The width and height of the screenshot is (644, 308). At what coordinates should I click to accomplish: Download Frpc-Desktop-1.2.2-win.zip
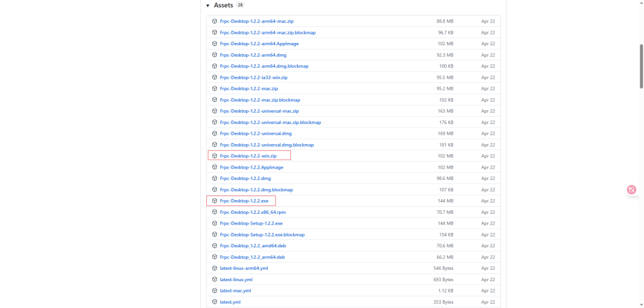point(248,156)
